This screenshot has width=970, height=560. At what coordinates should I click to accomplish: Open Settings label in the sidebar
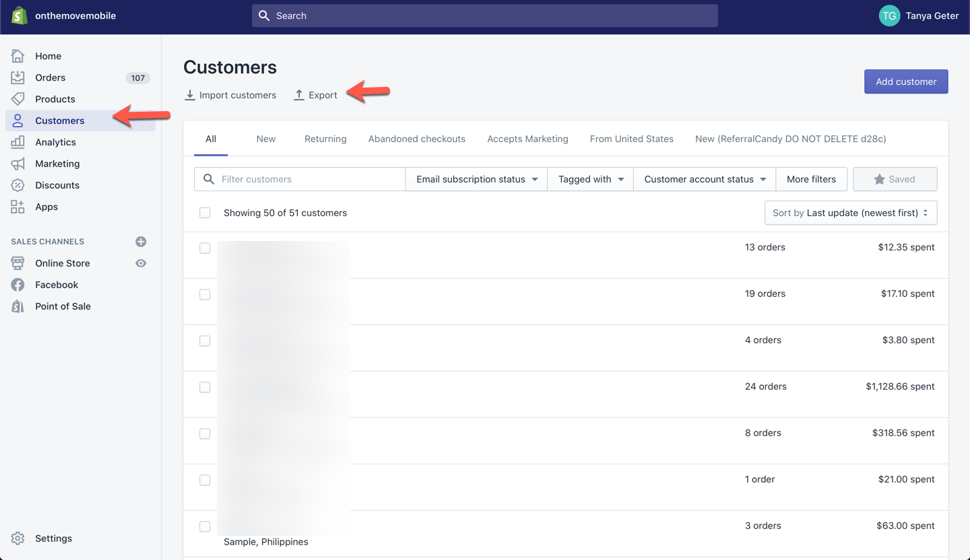pyautogui.click(x=53, y=538)
